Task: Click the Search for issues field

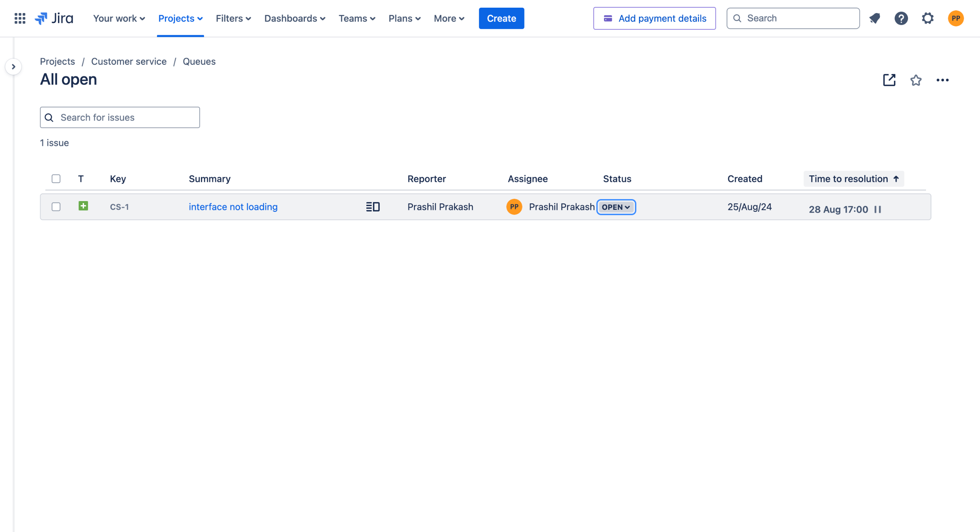Action: (x=120, y=117)
